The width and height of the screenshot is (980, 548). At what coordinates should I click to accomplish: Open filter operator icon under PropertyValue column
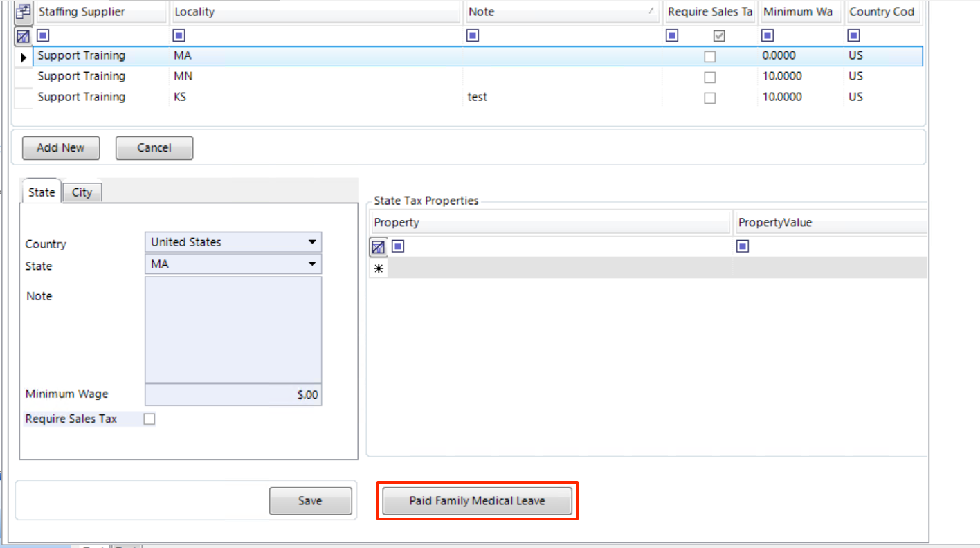tap(743, 246)
